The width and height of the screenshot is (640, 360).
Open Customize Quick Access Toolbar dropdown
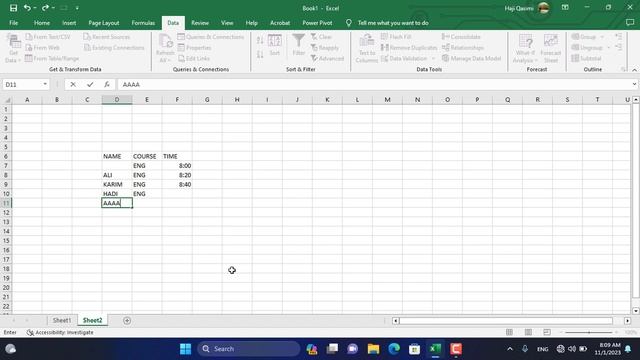click(77, 8)
